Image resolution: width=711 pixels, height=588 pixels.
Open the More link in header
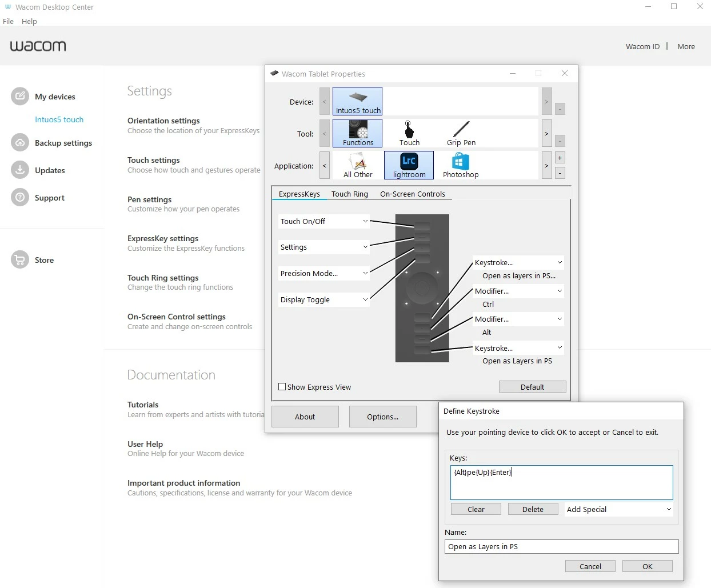pyautogui.click(x=686, y=46)
